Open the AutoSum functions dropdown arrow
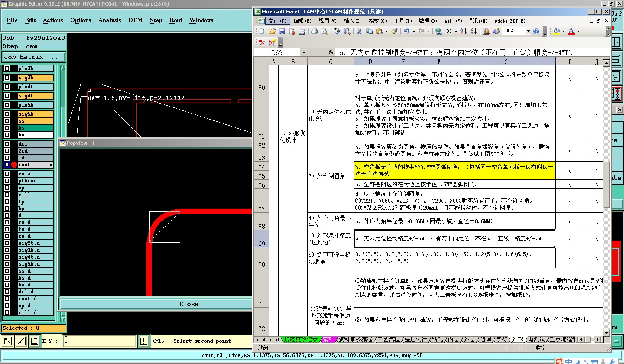 tap(456, 31)
